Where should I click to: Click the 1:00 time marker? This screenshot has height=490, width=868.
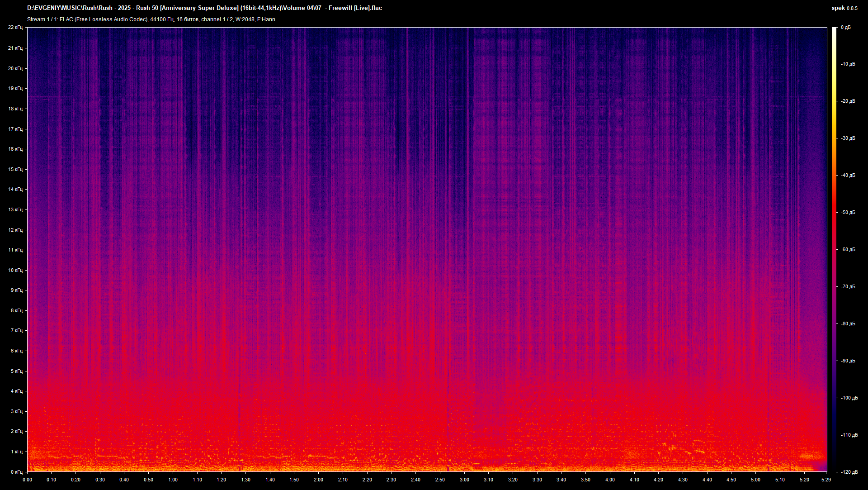pos(173,480)
